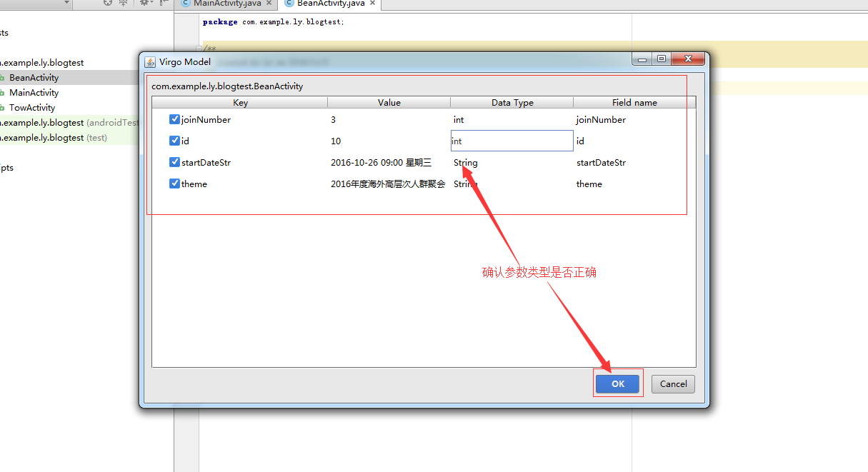The width and height of the screenshot is (868, 472).
Task: Click the Key column header
Action: pos(240,103)
